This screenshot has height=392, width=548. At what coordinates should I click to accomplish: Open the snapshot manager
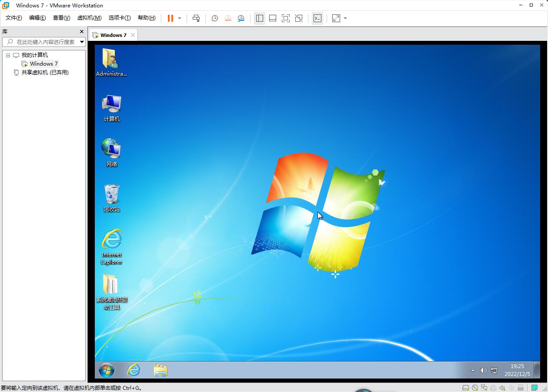(241, 18)
